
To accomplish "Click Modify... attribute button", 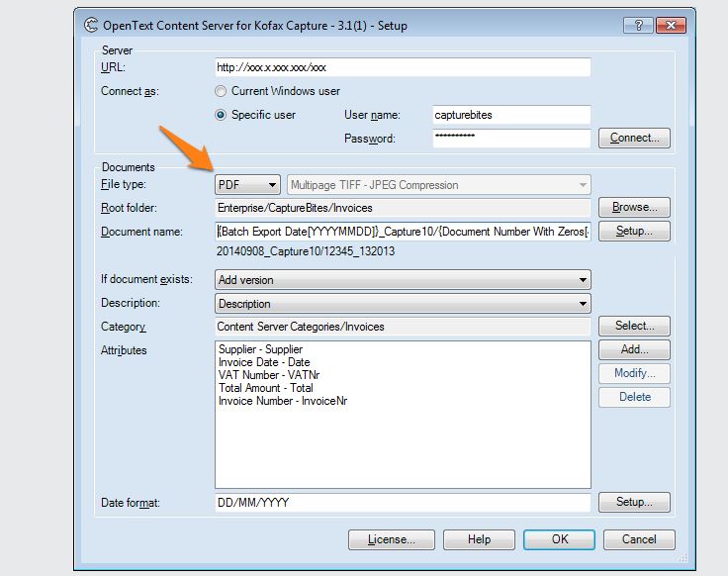I will [634, 373].
